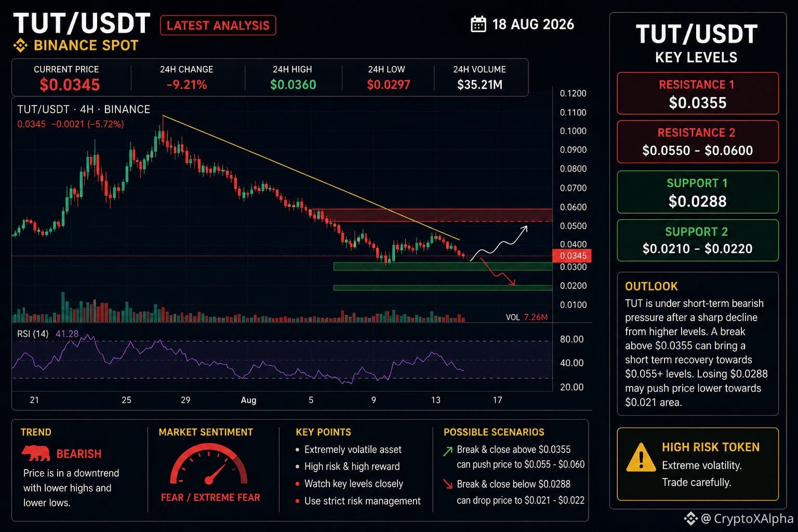Click the fear gauge dial under MARKET SENTIMENT

[209, 464]
